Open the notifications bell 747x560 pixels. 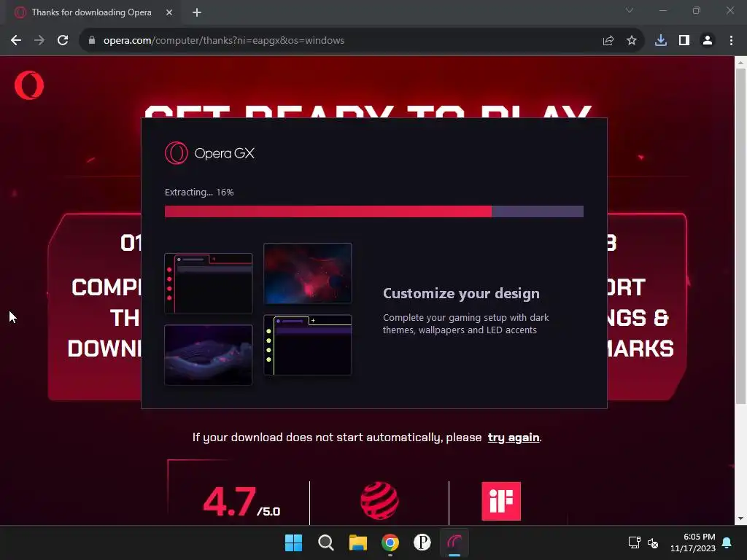[727, 542]
